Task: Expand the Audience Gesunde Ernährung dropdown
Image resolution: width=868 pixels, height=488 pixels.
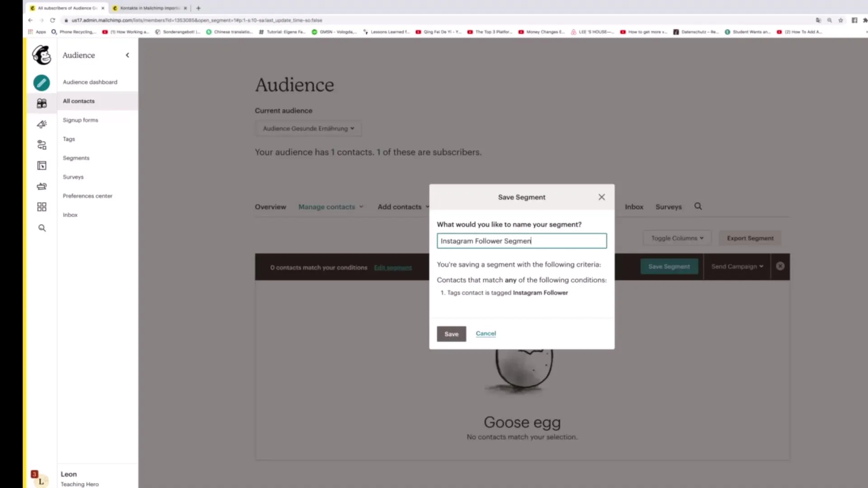Action: 308,128
